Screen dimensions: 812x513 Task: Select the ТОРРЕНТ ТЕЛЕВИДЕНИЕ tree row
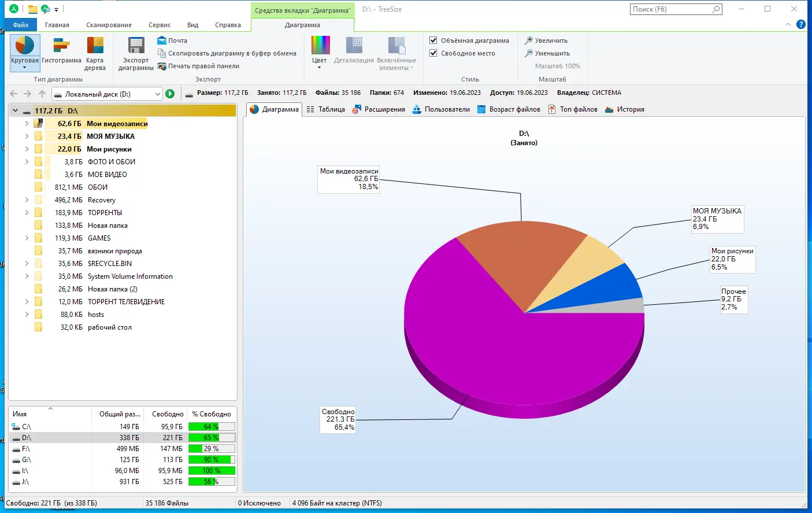123,302
